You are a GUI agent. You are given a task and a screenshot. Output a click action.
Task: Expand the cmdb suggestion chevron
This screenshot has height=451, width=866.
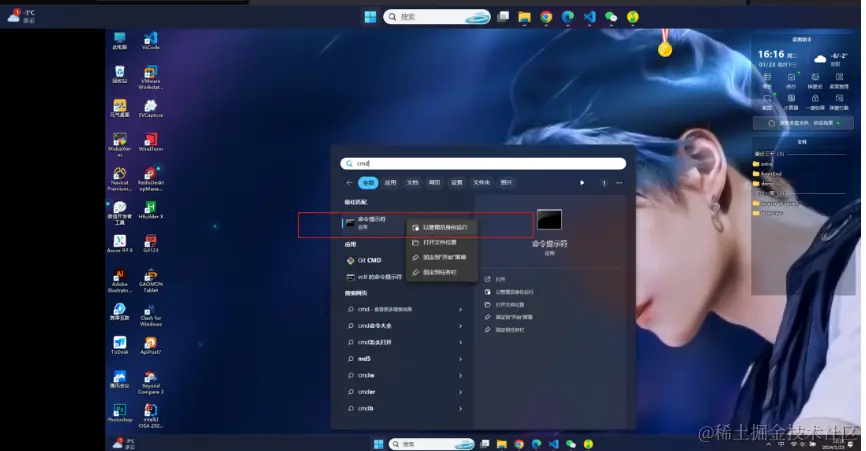click(x=461, y=409)
